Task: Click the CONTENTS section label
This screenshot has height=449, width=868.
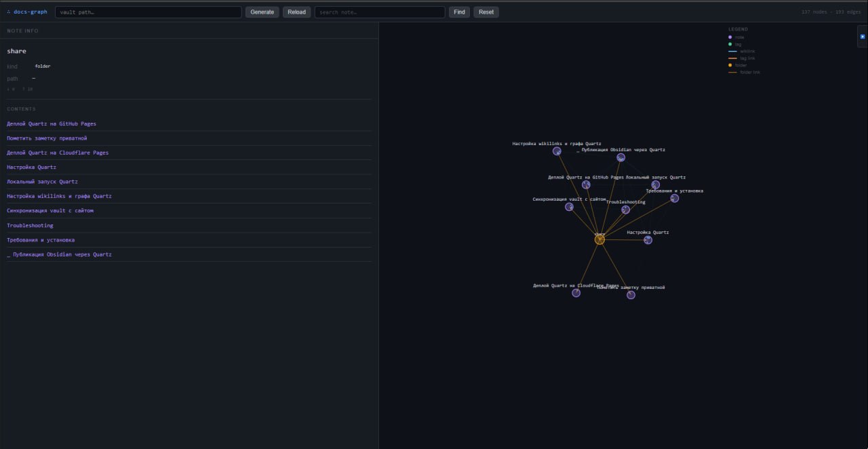Action: pyautogui.click(x=22, y=109)
